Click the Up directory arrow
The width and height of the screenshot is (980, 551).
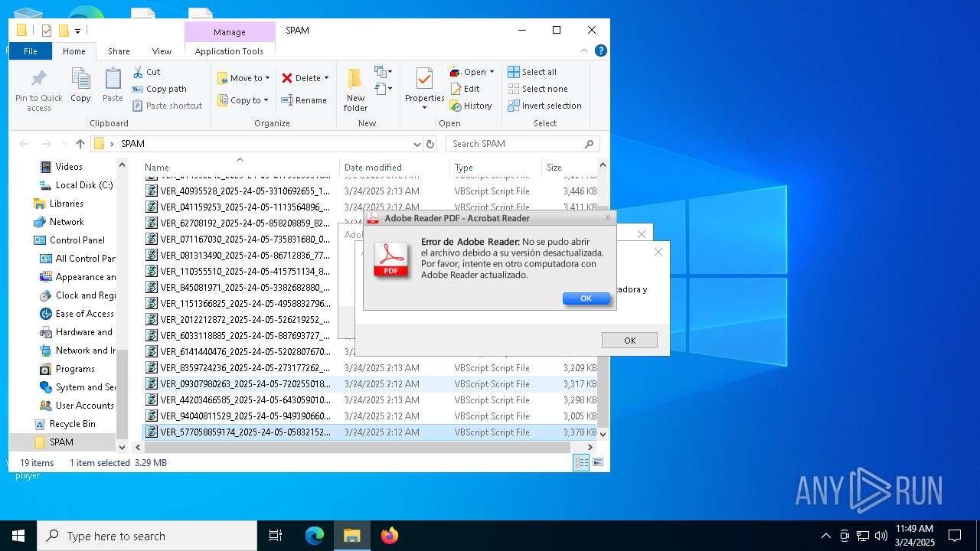coord(80,144)
